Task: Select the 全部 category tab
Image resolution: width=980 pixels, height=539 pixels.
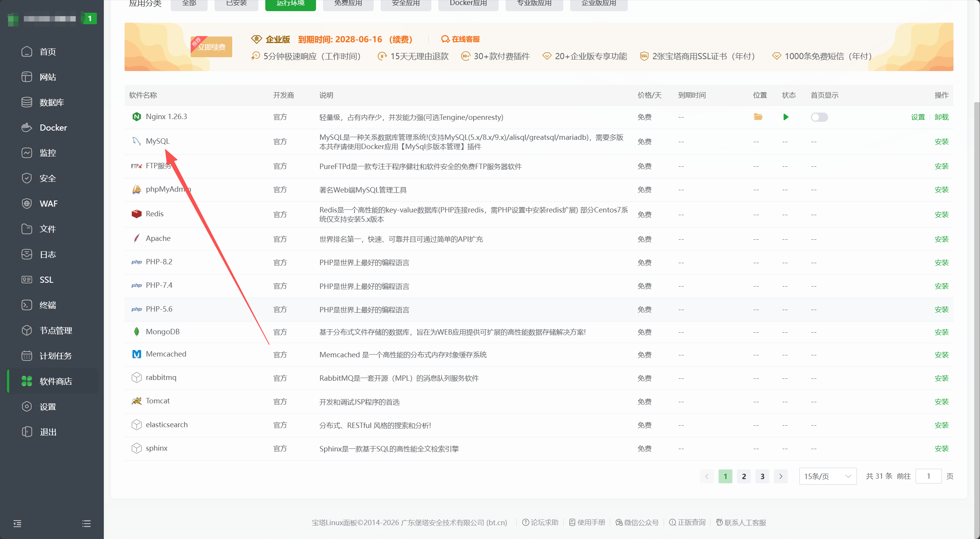Action: click(189, 4)
